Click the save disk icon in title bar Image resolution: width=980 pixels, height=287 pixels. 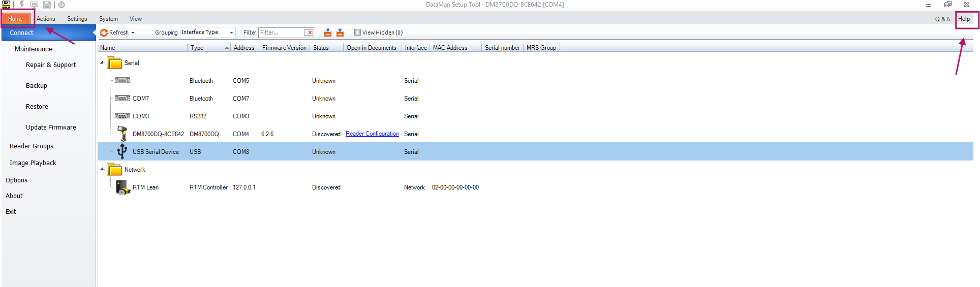47,5
